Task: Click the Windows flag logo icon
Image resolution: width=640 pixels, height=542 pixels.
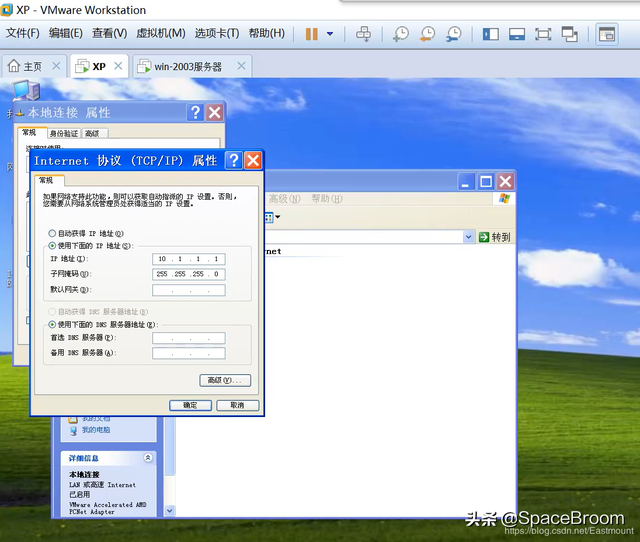Action: [504, 199]
